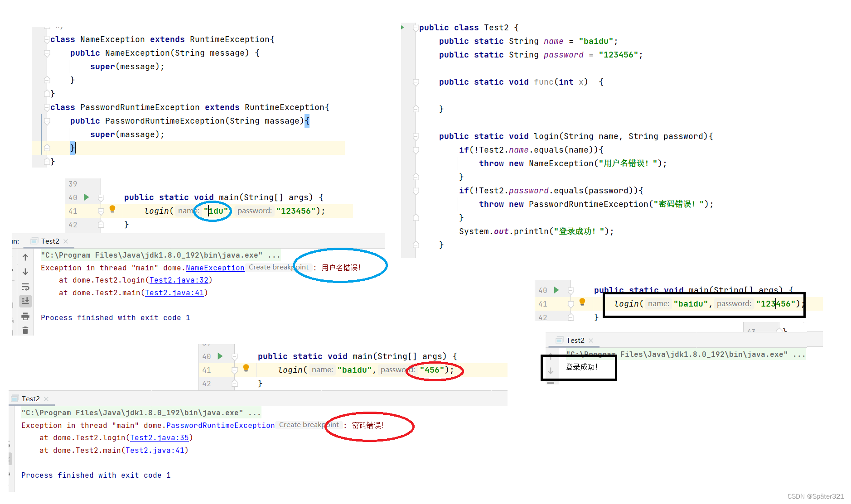Collapse the public class Test2 fold marker

[416, 28]
